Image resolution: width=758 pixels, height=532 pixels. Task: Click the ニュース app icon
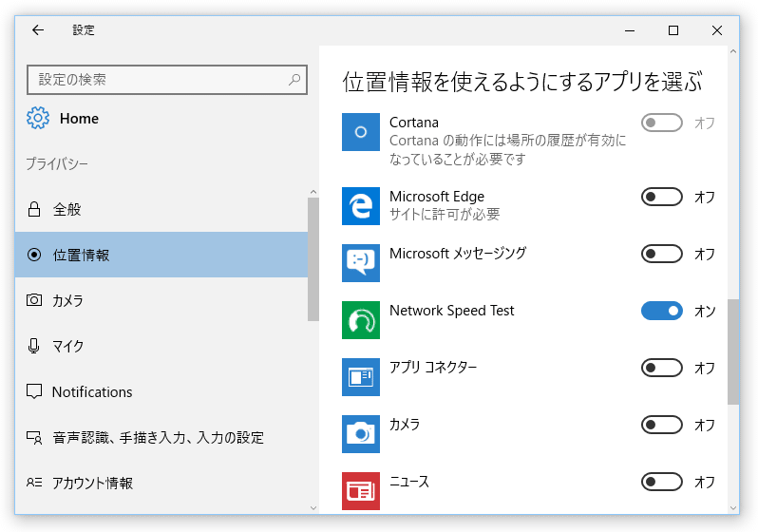click(361, 491)
